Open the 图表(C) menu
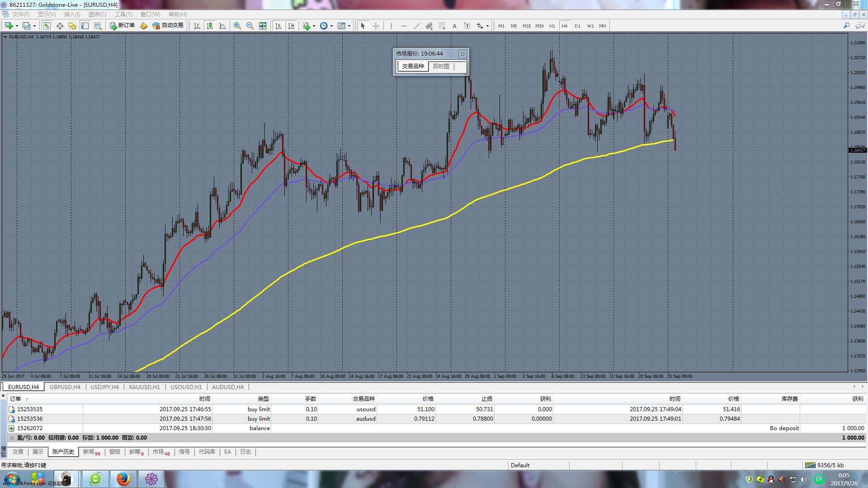This screenshot has height=488, width=868. coord(97,14)
